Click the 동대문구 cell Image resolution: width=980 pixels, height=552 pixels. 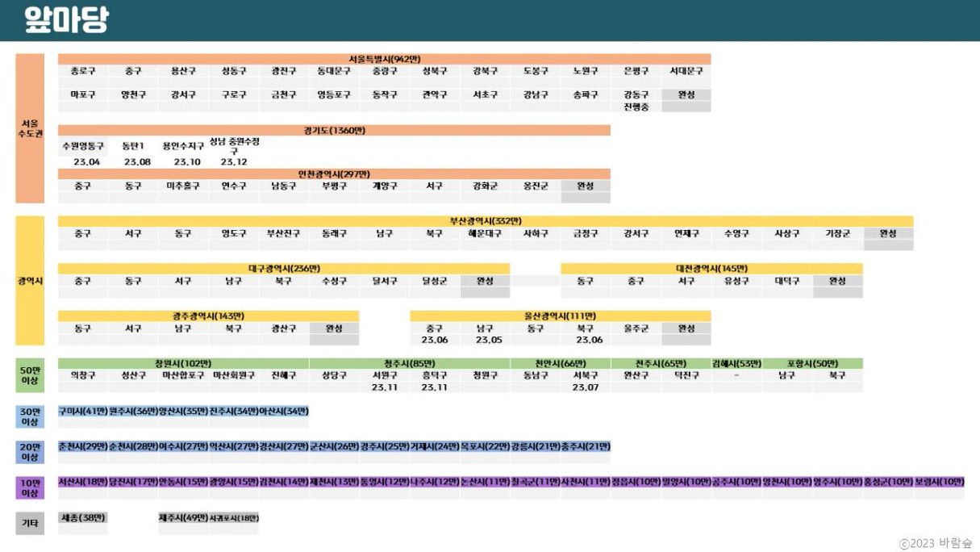coord(334,71)
